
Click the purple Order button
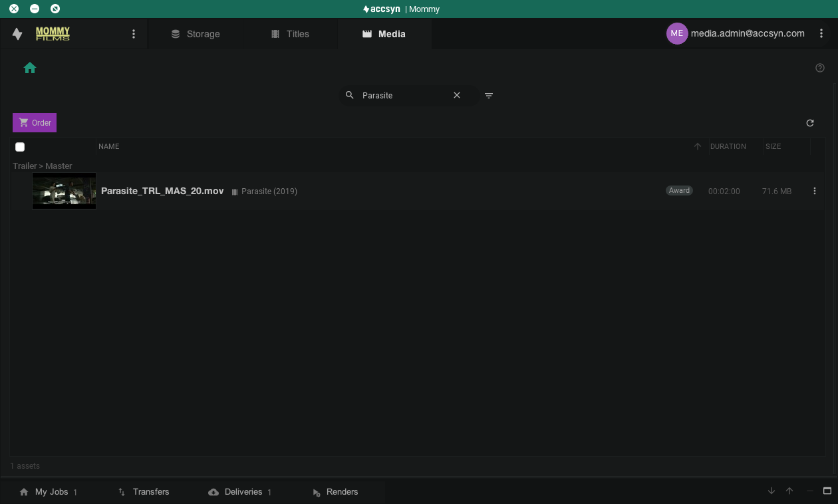pyautogui.click(x=35, y=122)
